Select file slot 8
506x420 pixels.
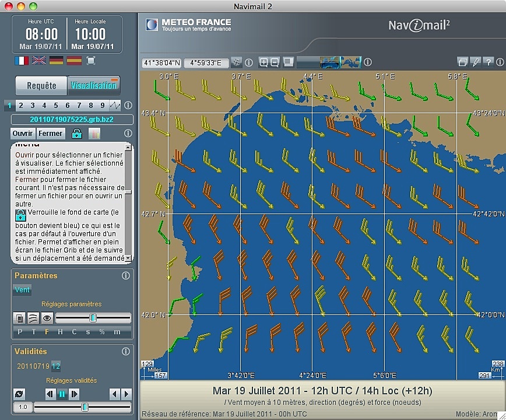(x=91, y=105)
